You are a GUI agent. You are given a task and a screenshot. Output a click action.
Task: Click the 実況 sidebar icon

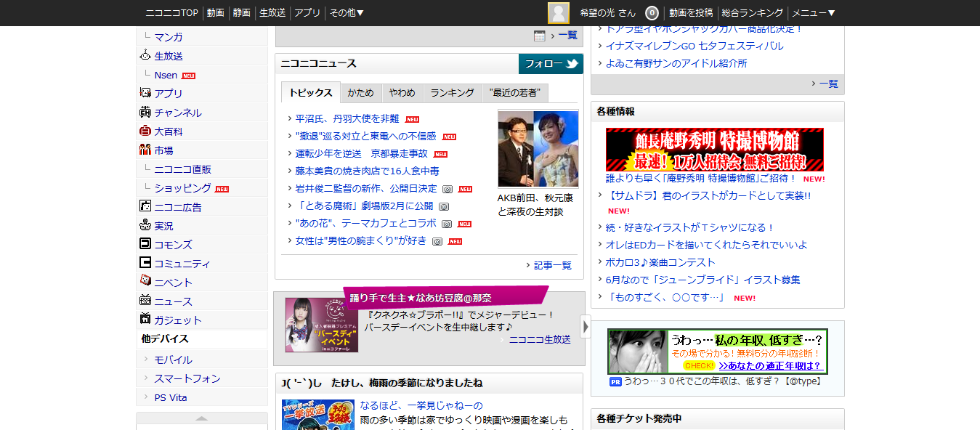tap(145, 225)
